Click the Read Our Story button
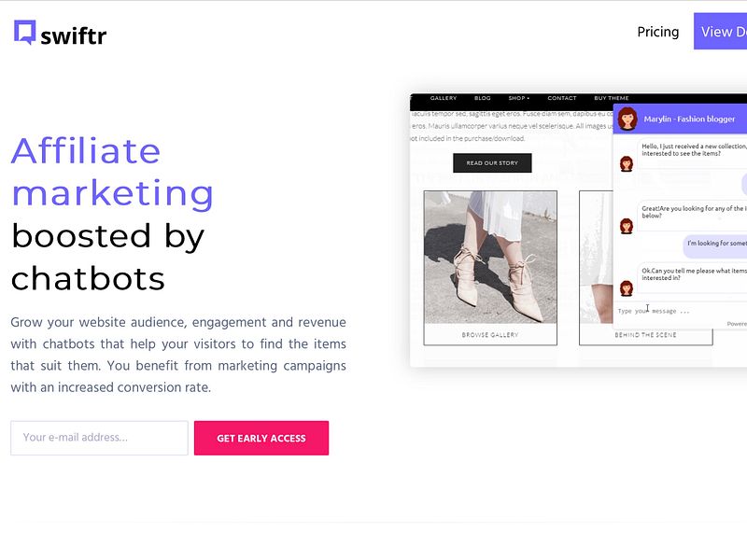The width and height of the screenshot is (747, 560). [492, 162]
